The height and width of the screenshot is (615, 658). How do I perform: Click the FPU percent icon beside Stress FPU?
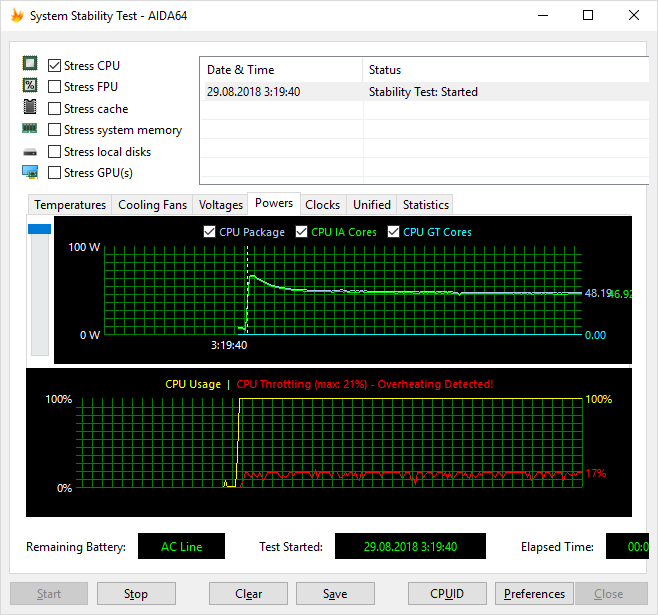coord(30,86)
